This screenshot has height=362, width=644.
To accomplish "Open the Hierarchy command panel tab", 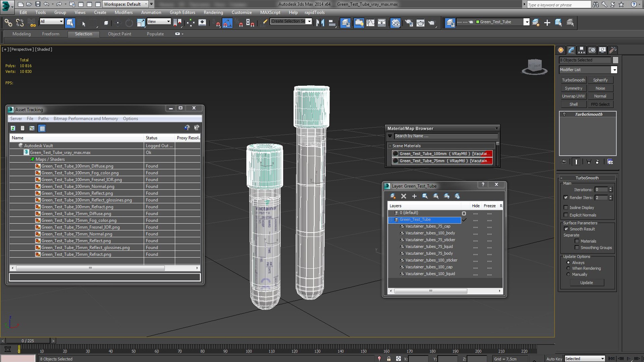I will (582, 50).
